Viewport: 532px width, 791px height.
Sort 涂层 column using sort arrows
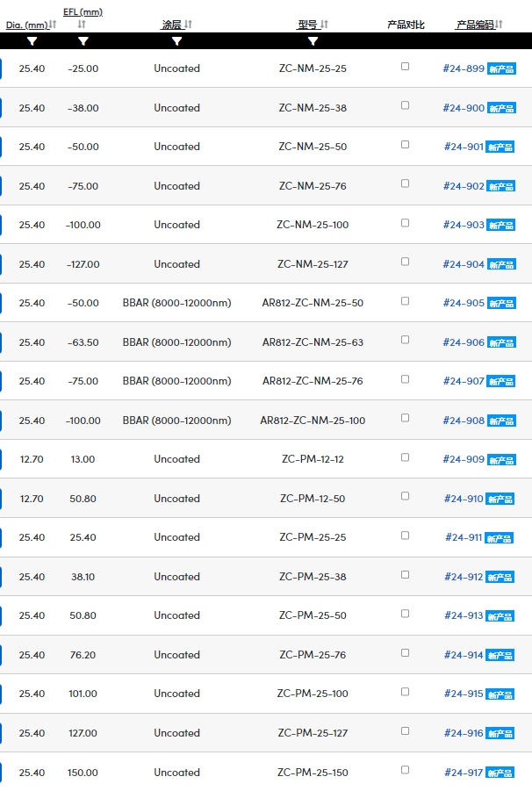point(188,25)
